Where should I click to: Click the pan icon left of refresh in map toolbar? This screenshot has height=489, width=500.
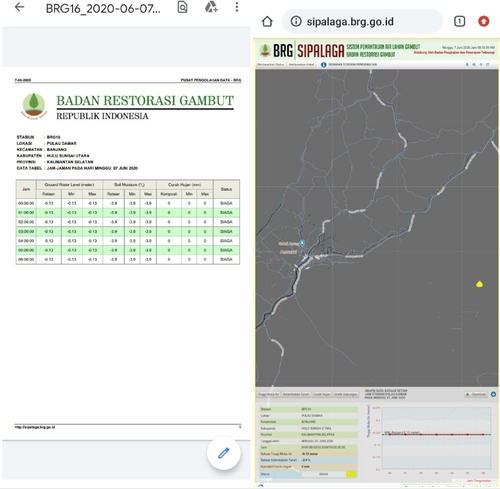tap(481, 65)
